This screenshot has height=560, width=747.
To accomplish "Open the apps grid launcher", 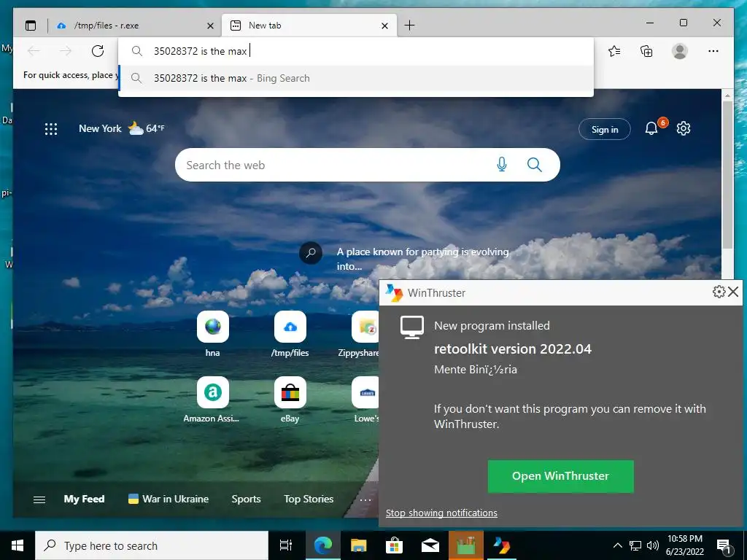I will point(51,129).
